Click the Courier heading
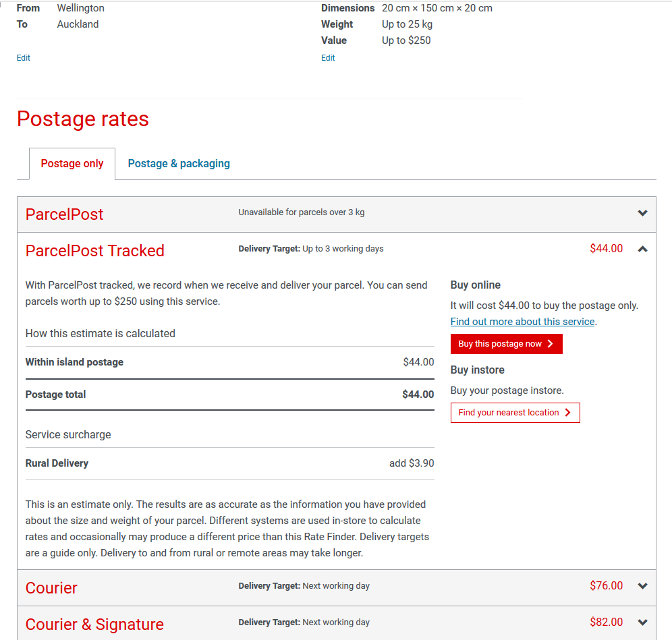Screen dimensions: 672x640 [51, 588]
